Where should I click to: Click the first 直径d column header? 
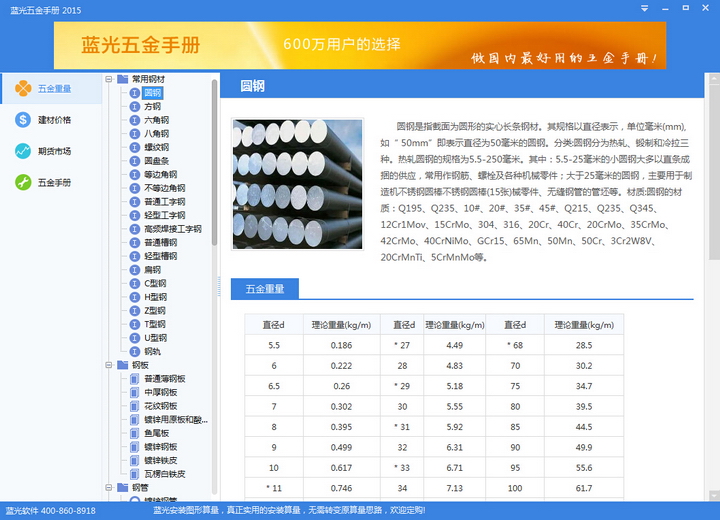point(274,325)
